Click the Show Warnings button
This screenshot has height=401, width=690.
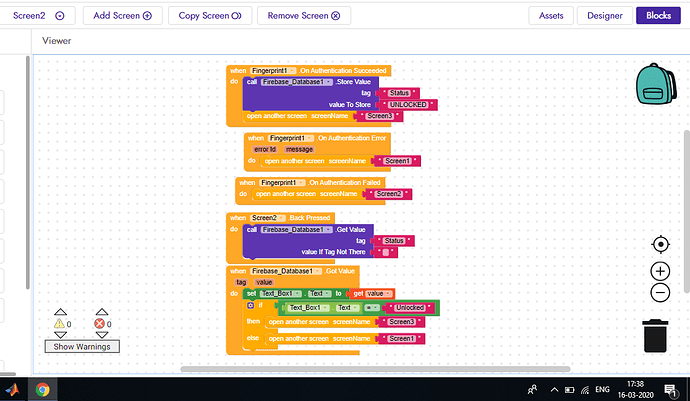[x=82, y=347]
